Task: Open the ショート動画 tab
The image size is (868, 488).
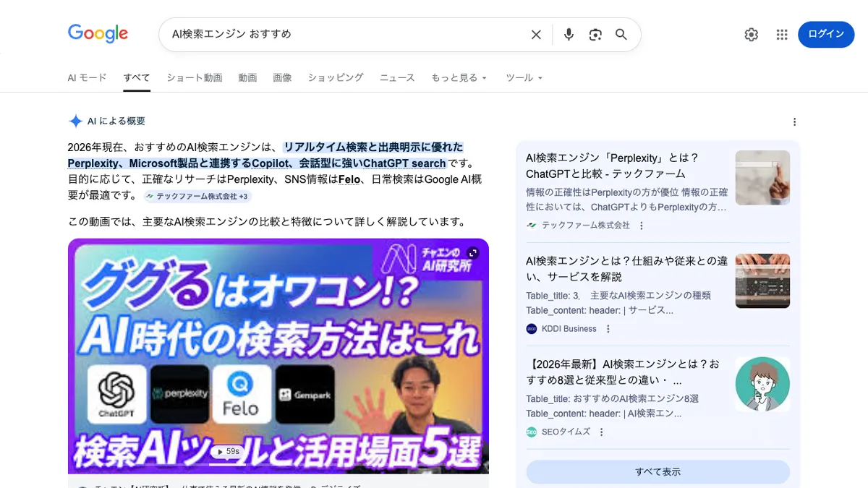Action: click(x=195, y=77)
